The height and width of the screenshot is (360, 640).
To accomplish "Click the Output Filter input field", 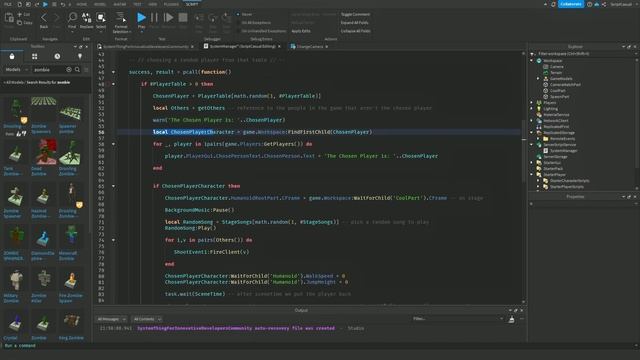I will pos(457,319).
